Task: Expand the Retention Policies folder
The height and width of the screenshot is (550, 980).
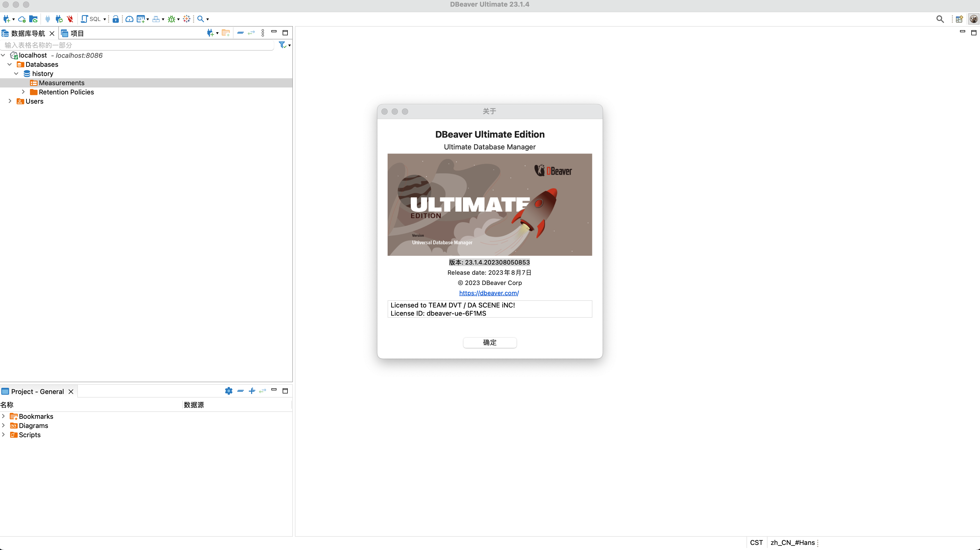Action: (23, 92)
